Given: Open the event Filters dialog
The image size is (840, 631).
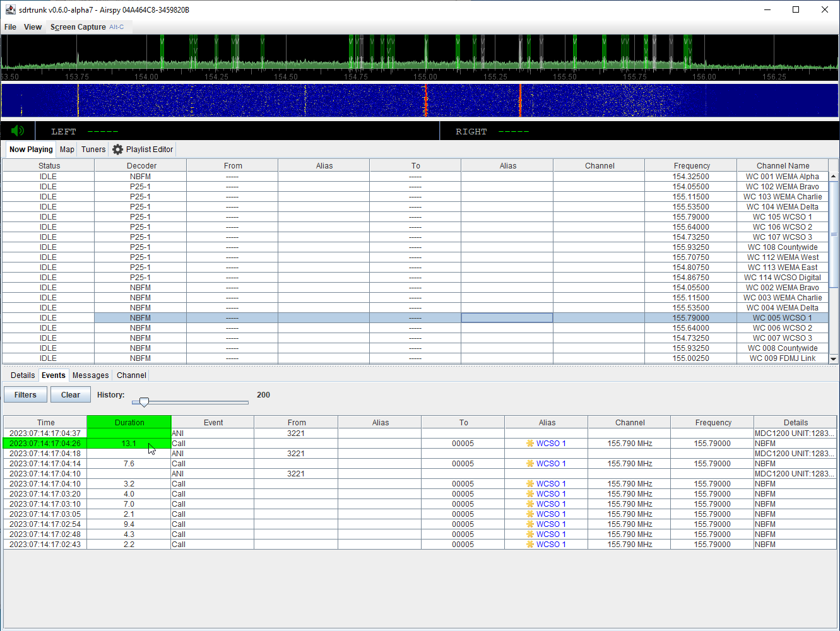Looking at the screenshot, I should click(25, 394).
